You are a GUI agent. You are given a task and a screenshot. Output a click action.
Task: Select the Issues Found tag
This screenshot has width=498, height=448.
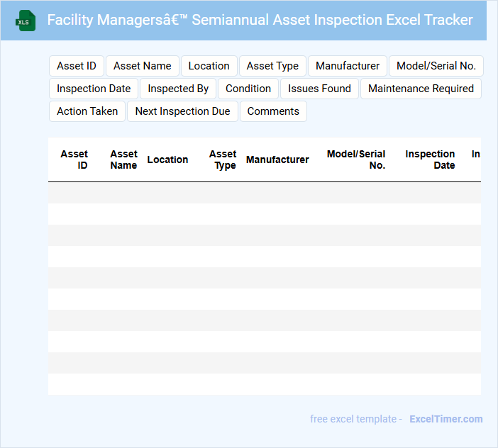[x=319, y=89]
